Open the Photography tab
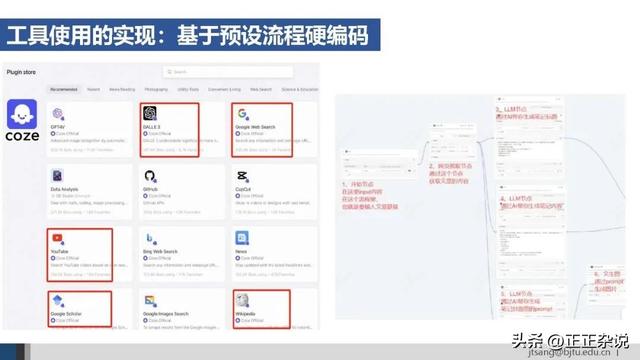 point(156,89)
